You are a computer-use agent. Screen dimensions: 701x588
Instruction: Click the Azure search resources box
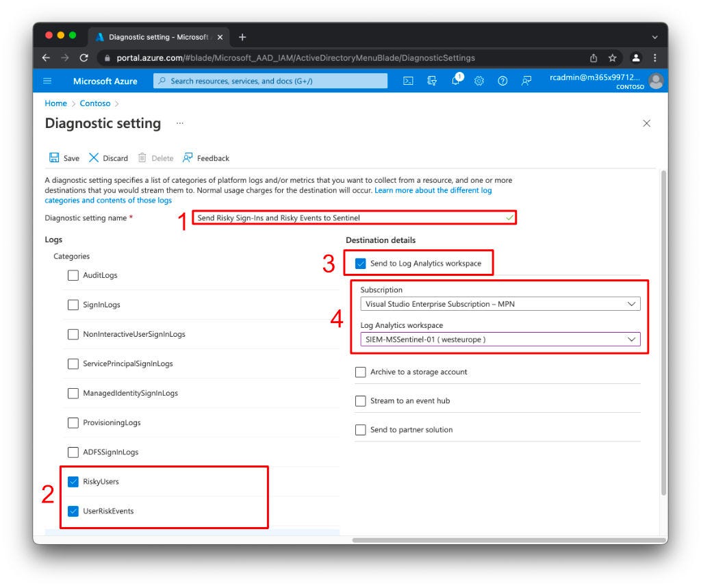(x=270, y=81)
